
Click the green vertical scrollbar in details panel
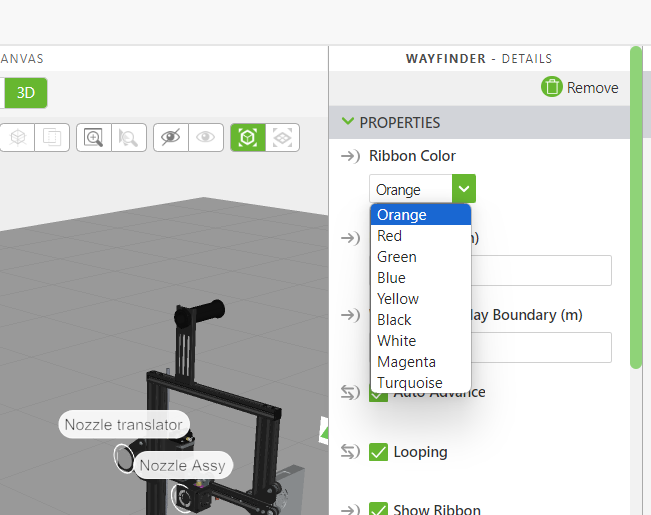coord(636,207)
